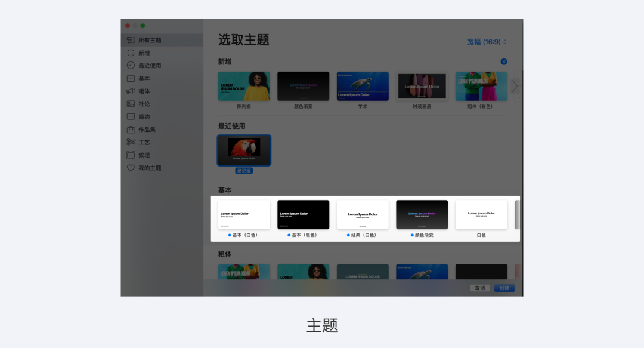Choose the 经典（白色）theme thumbnail

363,214
